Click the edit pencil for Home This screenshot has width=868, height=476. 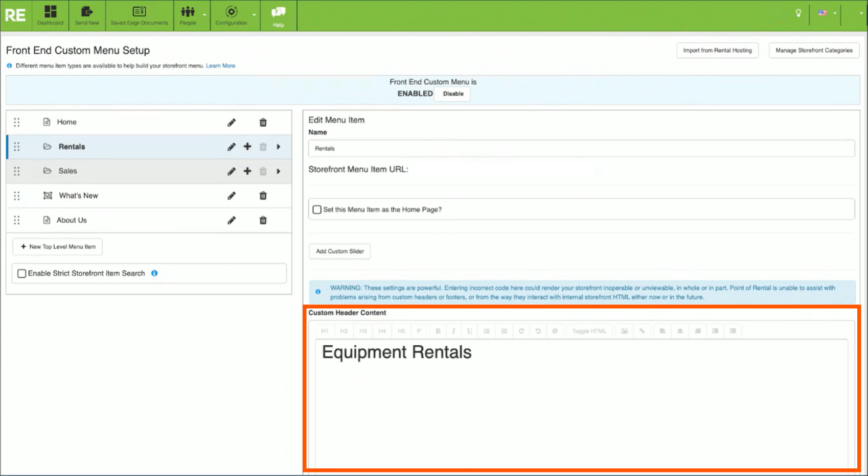point(232,123)
